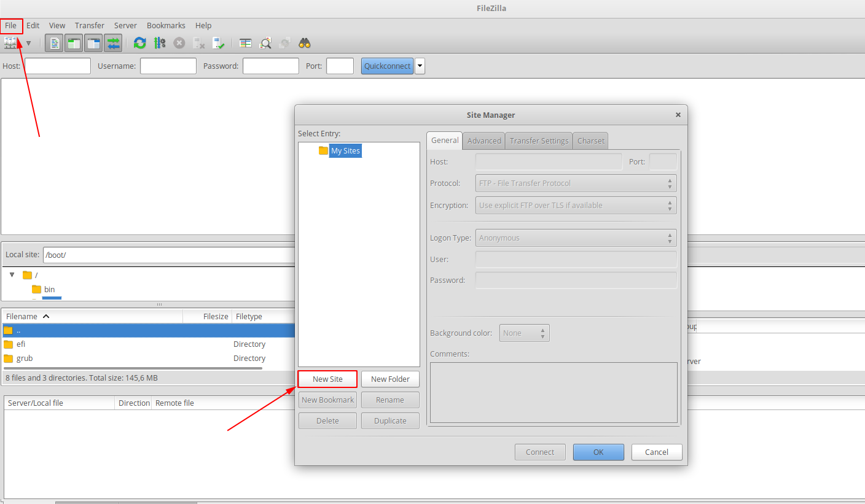Open the Bookmarks menu
Screen dimensions: 865x504
click(x=166, y=25)
